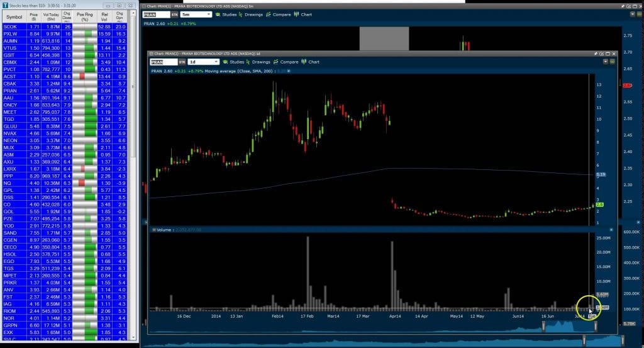
Task: Sort the scanner by Rel Vol column
Action: pyautogui.click(x=104, y=17)
